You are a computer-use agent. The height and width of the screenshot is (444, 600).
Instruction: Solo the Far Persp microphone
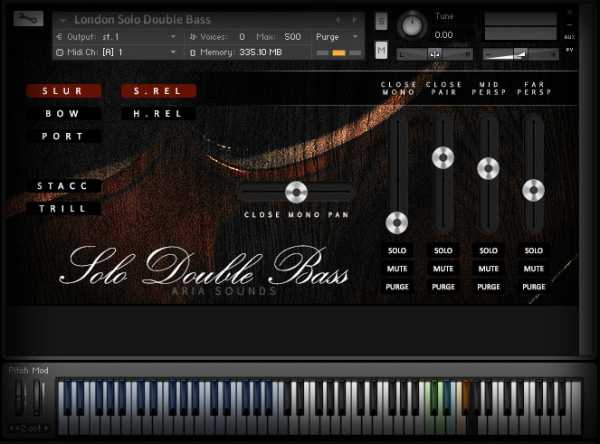point(533,251)
